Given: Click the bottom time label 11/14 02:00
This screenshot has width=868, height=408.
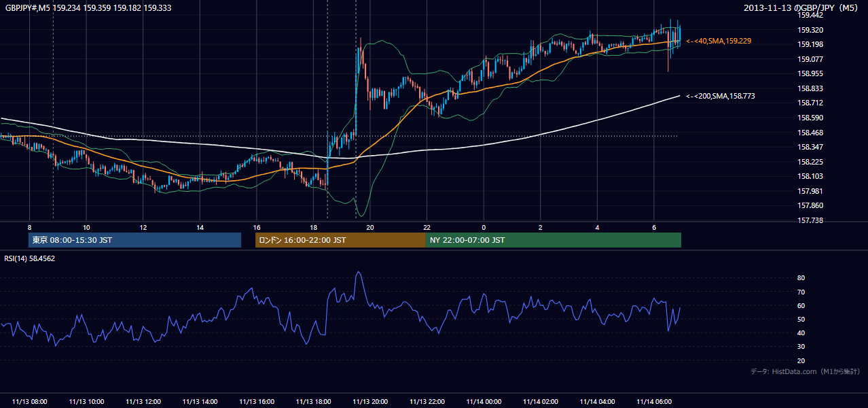Looking at the screenshot, I should click(x=541, y=402).
